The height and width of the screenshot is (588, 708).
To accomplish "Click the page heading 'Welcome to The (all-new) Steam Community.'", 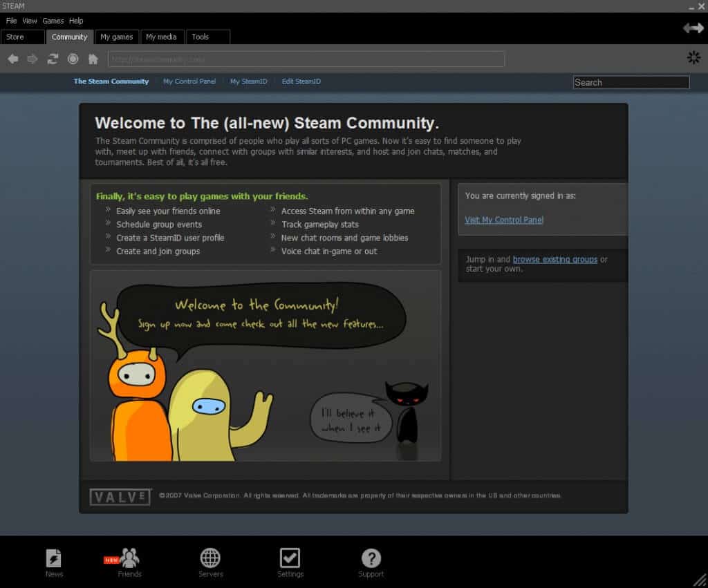I will [267, 123].
